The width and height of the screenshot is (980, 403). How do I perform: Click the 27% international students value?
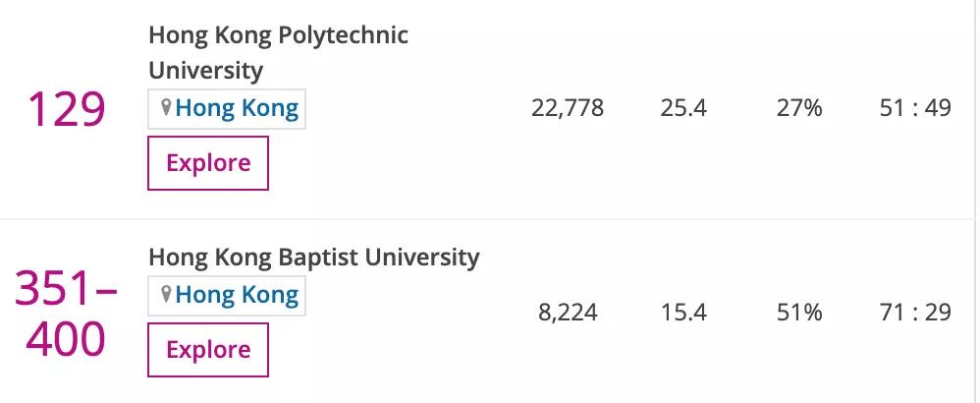798,108
